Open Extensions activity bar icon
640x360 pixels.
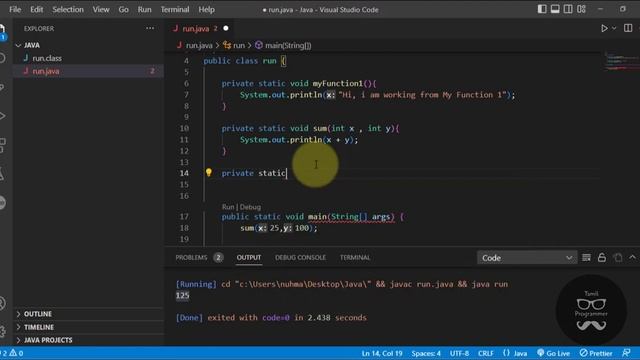[x=2, y=145]
